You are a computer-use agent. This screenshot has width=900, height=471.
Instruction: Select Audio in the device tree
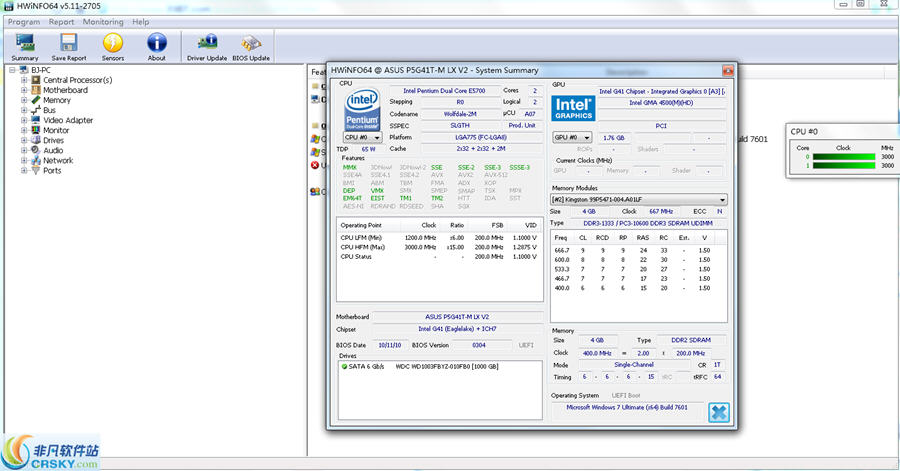click(x=53, y=150)
